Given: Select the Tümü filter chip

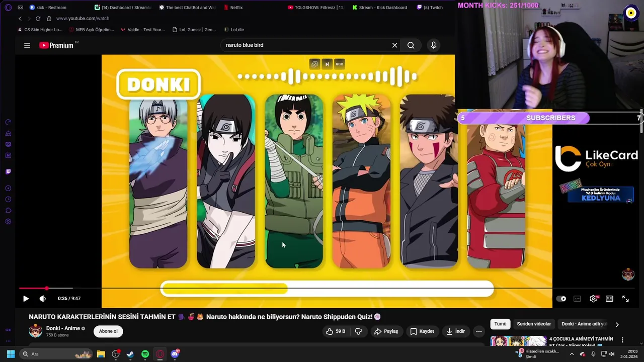Looking at the screenshot, I should pos(500,324).
